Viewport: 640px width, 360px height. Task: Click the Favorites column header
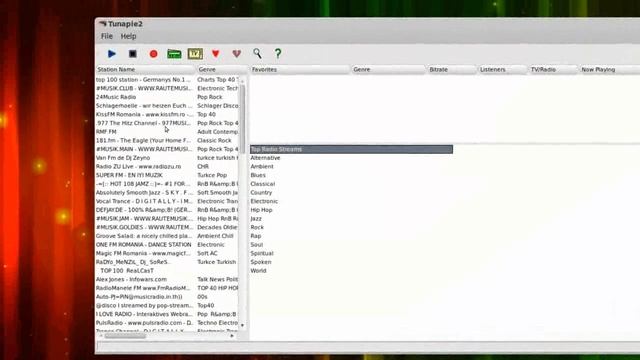[300, 69]
